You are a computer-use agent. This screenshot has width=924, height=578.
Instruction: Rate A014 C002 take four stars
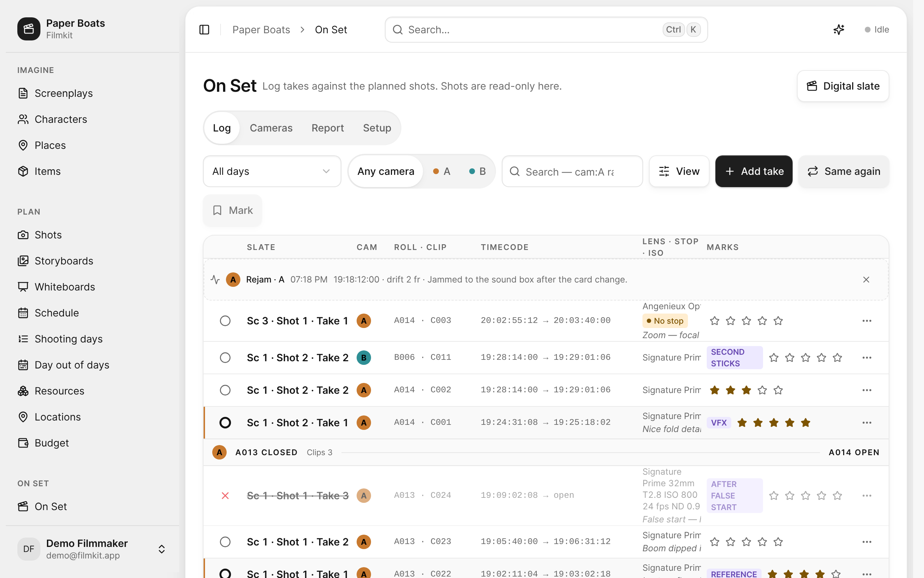[762, 390]
